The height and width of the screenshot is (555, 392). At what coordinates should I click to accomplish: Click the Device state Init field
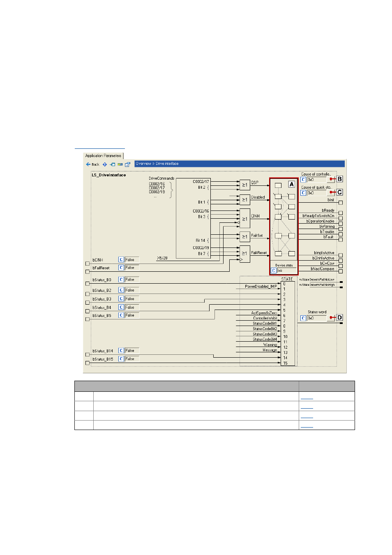click(x=286, y=271)
